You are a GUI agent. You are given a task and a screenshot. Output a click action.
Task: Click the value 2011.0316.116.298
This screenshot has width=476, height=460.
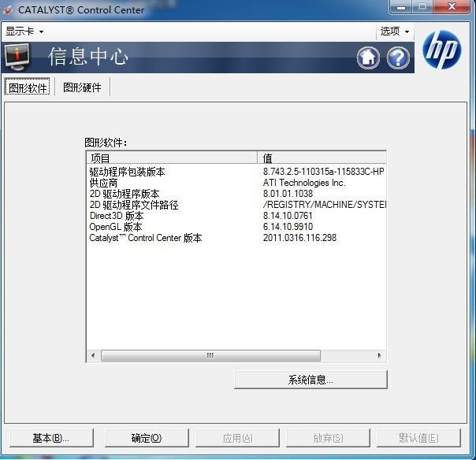coord(299,238)
